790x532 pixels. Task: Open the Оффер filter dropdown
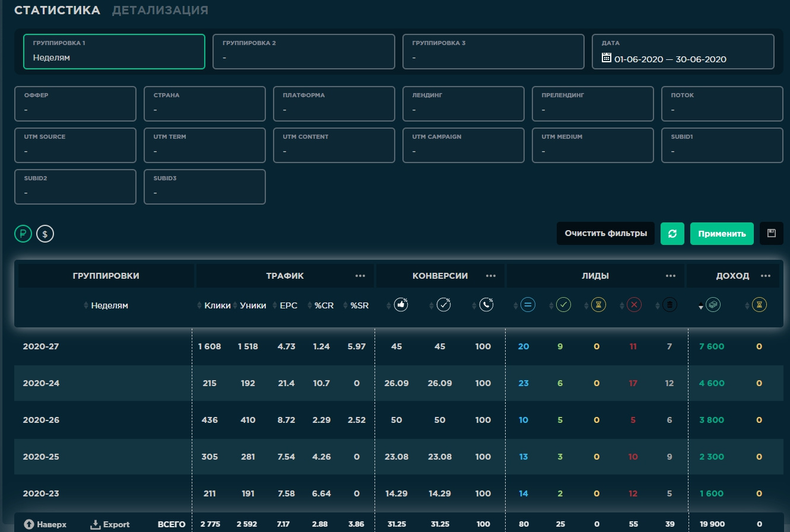point(75,104)
